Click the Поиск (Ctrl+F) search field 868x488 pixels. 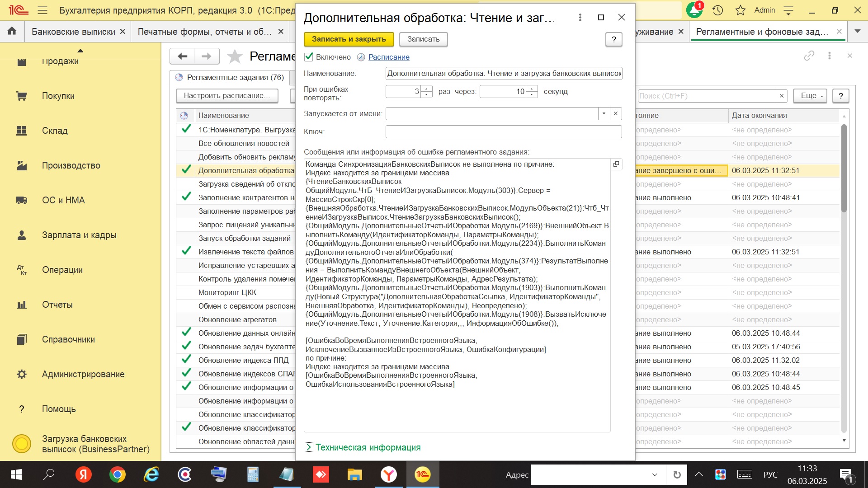click(707, 96)
